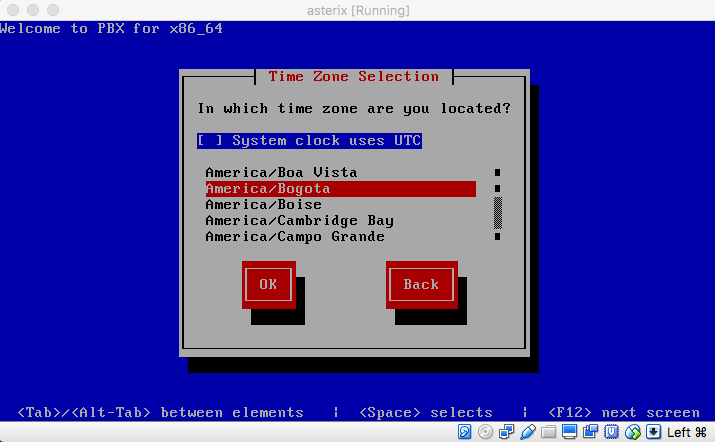Open the shared folders icon
This screenshot has height=442, width=715.
click(x=549, y=431)
